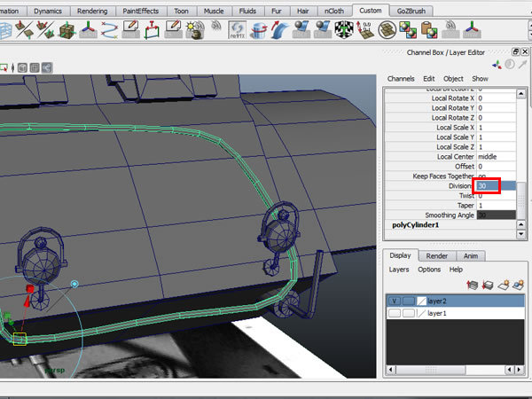Viewport: 532px width, 399px height.
Task: Move selected layer up in the list
Action: (473, 285)
